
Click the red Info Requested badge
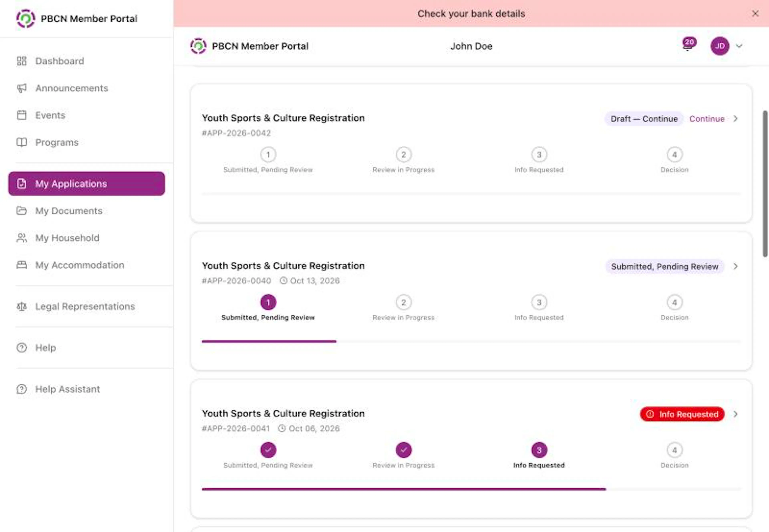[682, 414]
